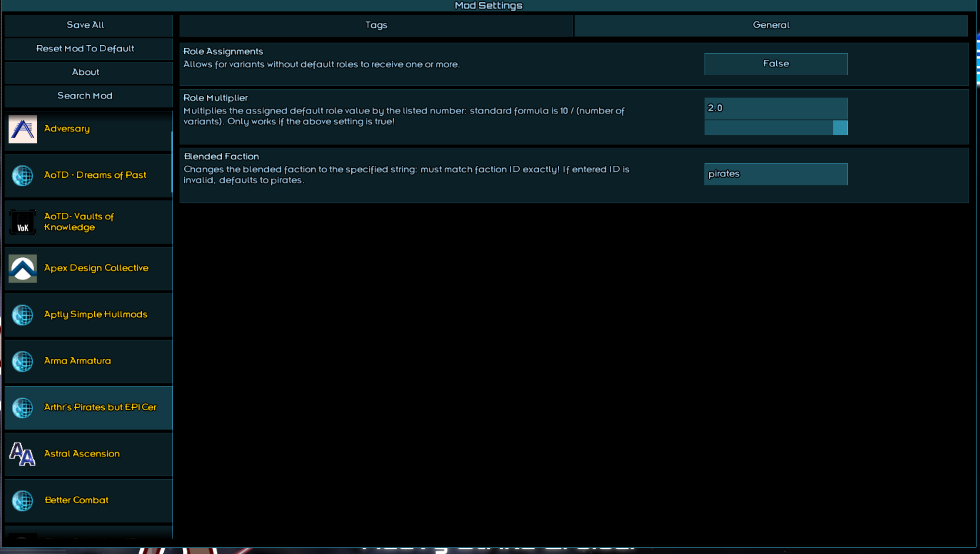
Task: Click the Role Multiplier value field
Action: pyautogui.click(x=775, y=108)
